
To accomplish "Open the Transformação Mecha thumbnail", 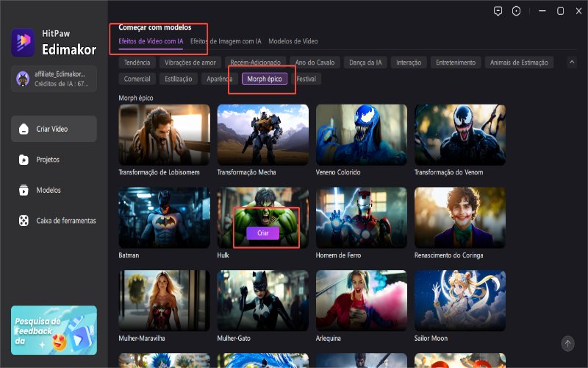I will click(263, 135).
